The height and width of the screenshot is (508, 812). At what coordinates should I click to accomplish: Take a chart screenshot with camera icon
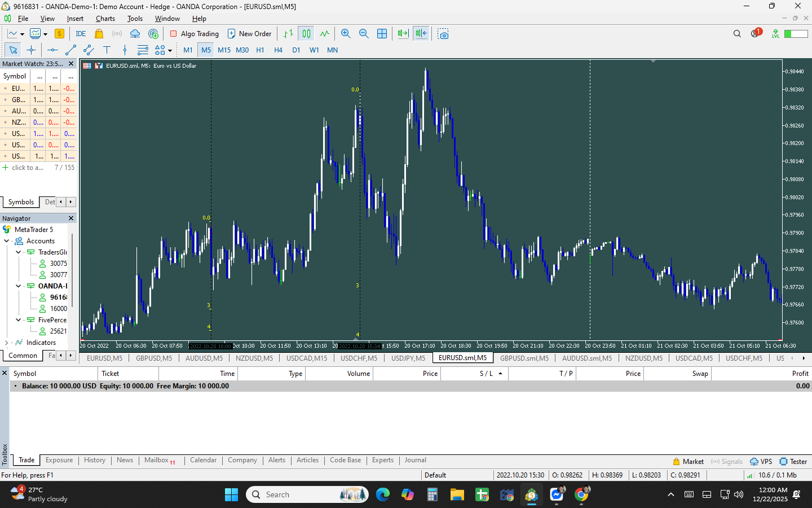click(x=443, y=34)
